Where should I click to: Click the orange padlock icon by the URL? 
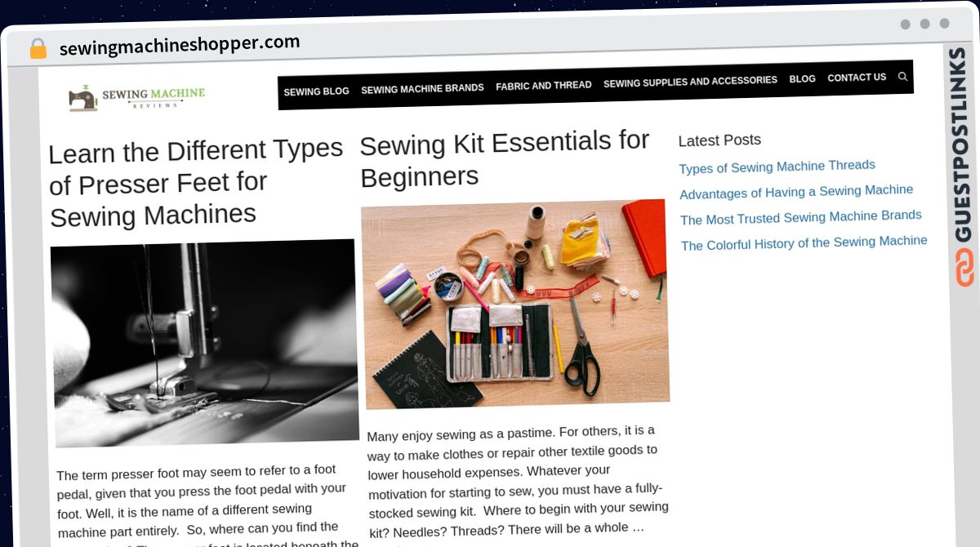pyautogui.click(x=38, y=49)
